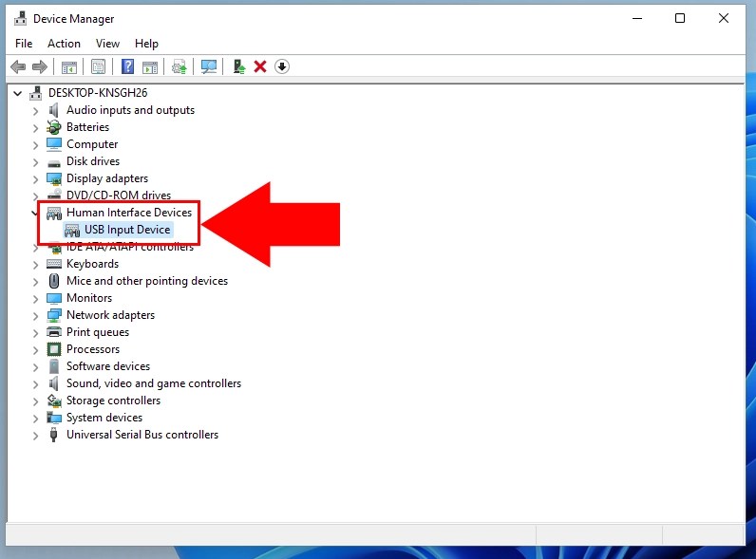Open the Properties toolbar icon

(x=98, y=67)
